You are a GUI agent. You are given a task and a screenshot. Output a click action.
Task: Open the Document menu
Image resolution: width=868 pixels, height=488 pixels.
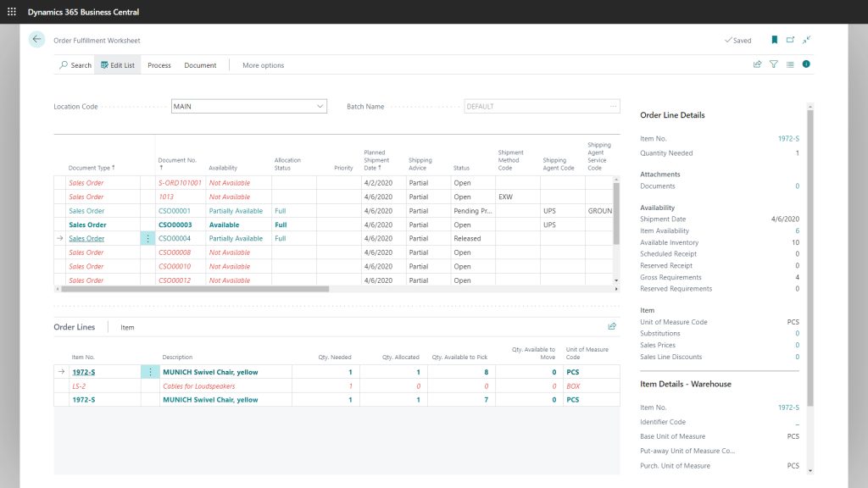click(x=201, y=65)
